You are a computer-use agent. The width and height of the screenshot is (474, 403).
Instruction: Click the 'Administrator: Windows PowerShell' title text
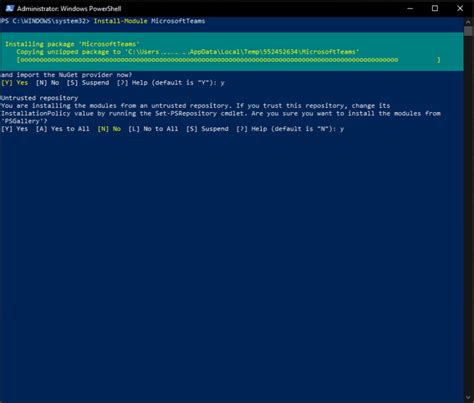click(69, 9)
